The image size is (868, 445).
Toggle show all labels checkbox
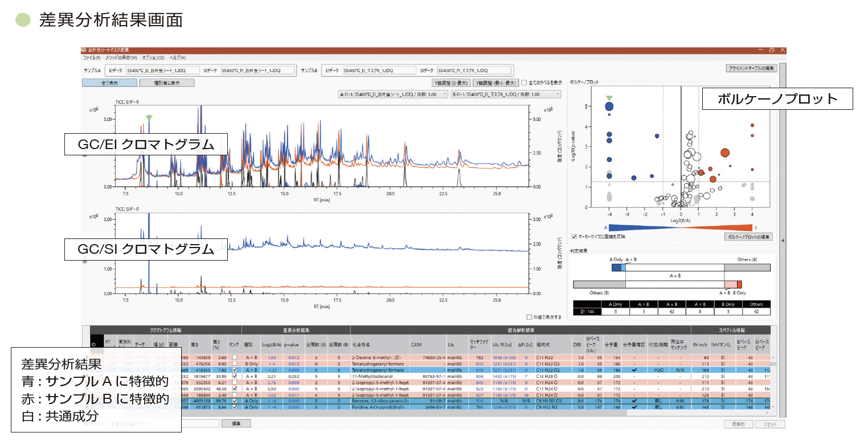(x=525, y=83)
